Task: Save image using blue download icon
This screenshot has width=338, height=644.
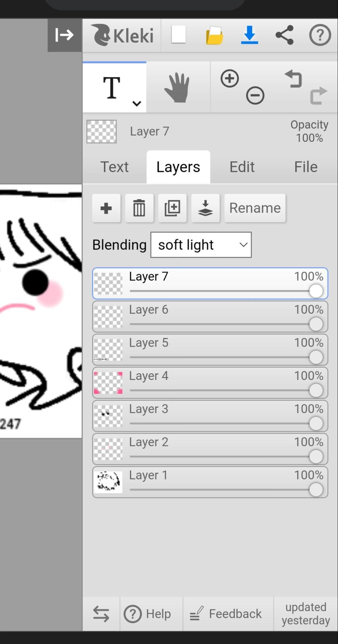Action: (250, 35)
